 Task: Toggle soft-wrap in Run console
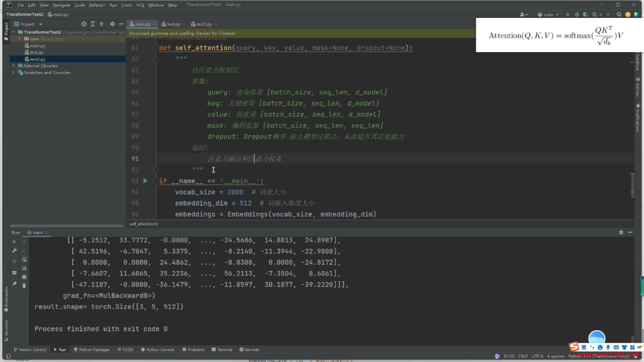[24, 260]
